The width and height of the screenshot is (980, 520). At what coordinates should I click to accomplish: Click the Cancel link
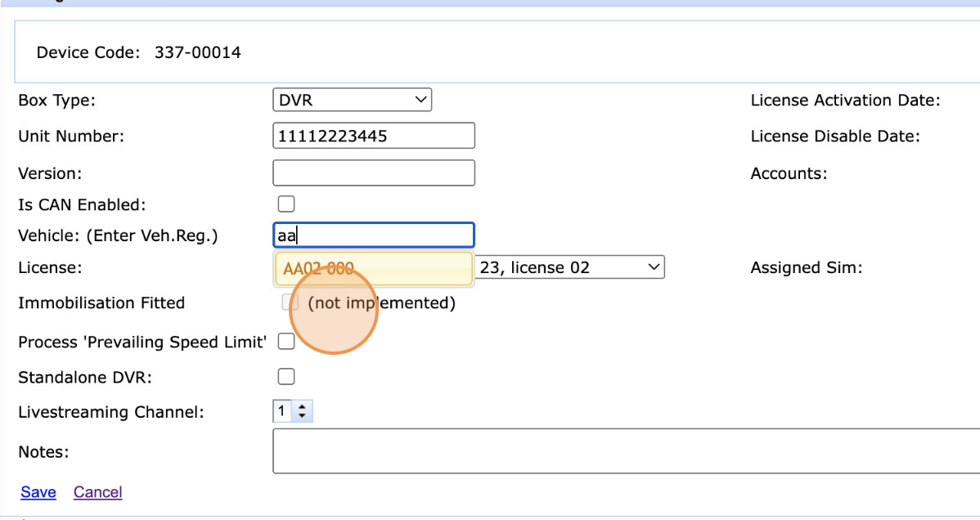click(98, 492)
